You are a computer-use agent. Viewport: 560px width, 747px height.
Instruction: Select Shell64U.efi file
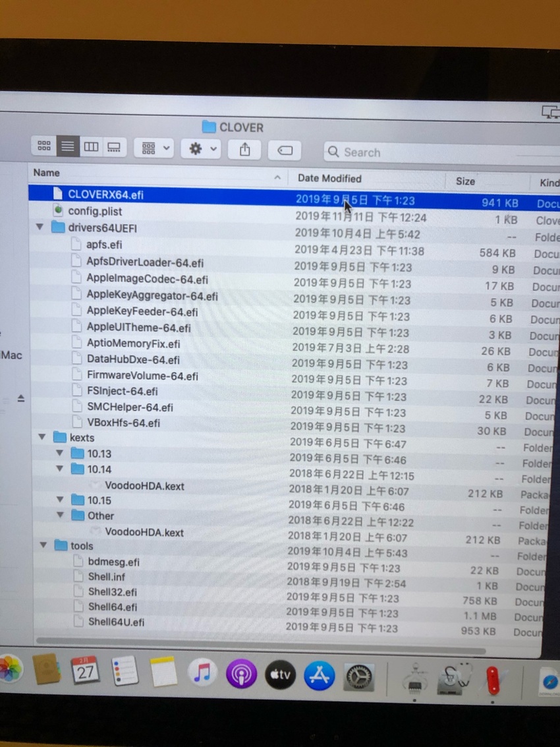click(116, 622)
